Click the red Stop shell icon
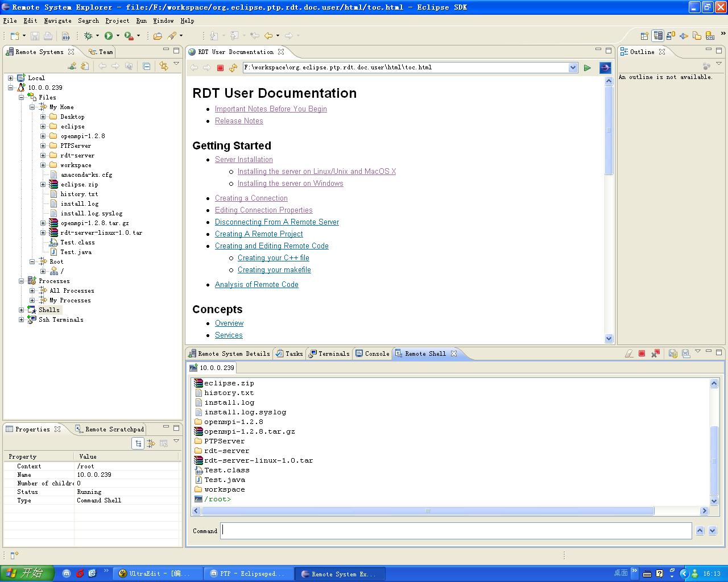This screenshot has height=582, width=728. click(642, 354)
